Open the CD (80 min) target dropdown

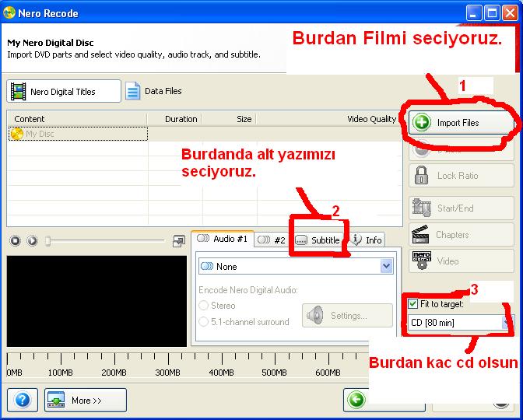(460, 323)
